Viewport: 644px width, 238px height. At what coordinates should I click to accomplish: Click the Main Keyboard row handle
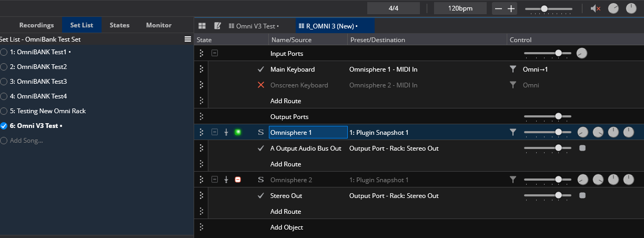(202, 69)
